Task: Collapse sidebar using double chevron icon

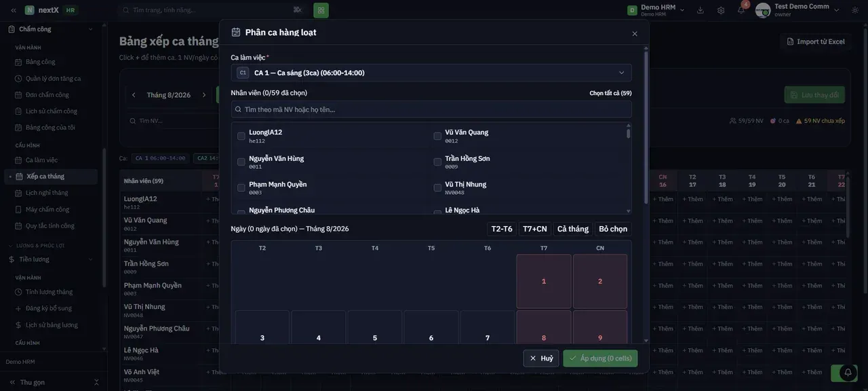Action: coord(13,10)
